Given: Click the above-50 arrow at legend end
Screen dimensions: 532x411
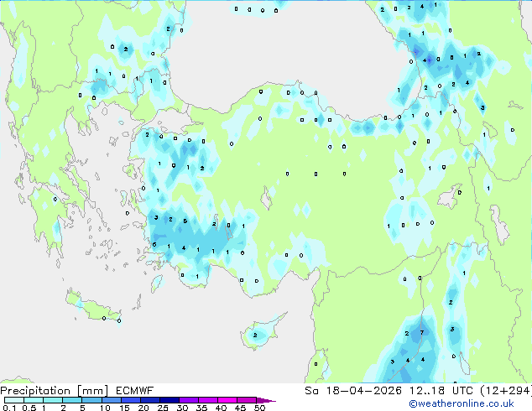Looking at the screenshot, I should pos(266,400).
